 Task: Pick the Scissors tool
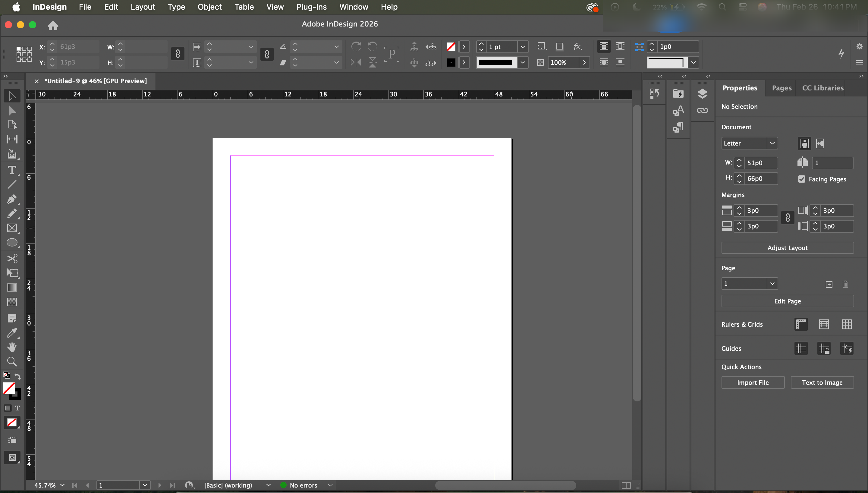point(12,259)
